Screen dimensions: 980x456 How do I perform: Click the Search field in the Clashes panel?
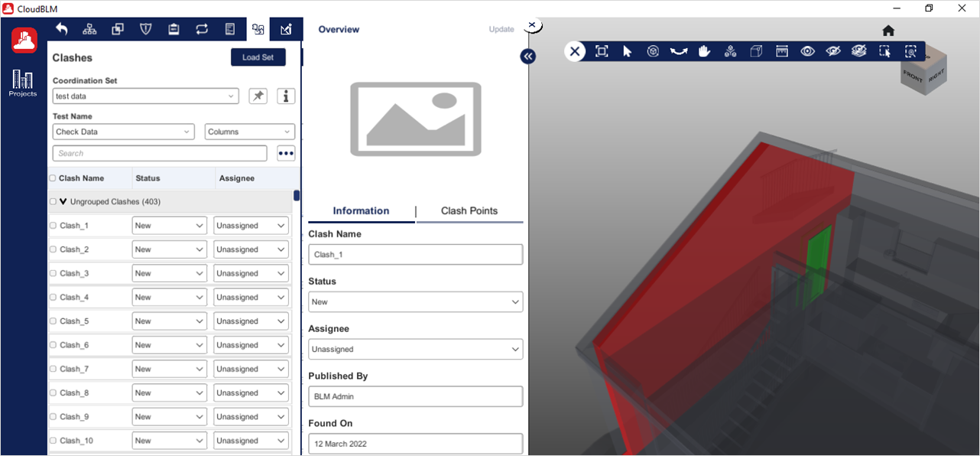(x=159, y=154)
